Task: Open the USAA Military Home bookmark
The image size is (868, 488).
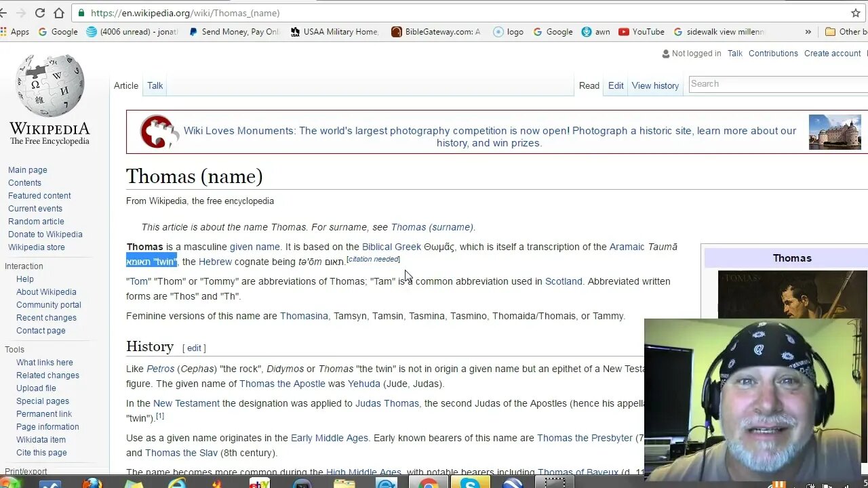Action: click(335, 32)
